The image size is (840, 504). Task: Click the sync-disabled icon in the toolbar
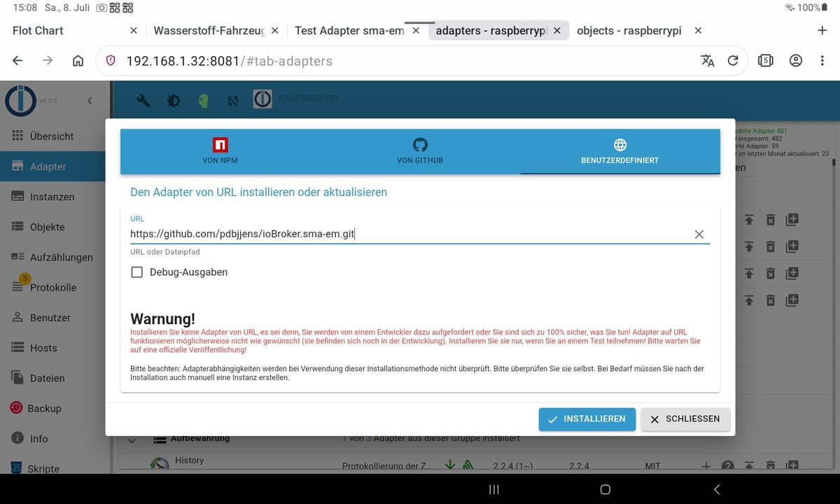pos(233,101)
